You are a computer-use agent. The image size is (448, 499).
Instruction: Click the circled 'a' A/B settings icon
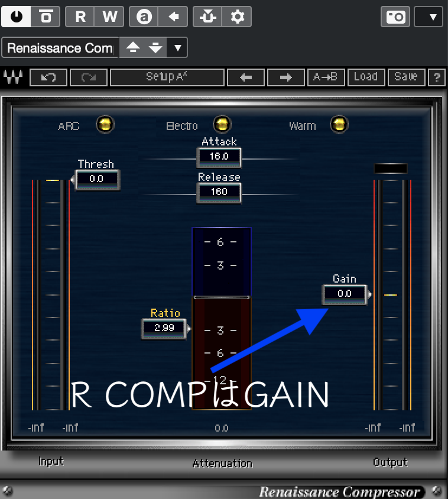[144, 16]
